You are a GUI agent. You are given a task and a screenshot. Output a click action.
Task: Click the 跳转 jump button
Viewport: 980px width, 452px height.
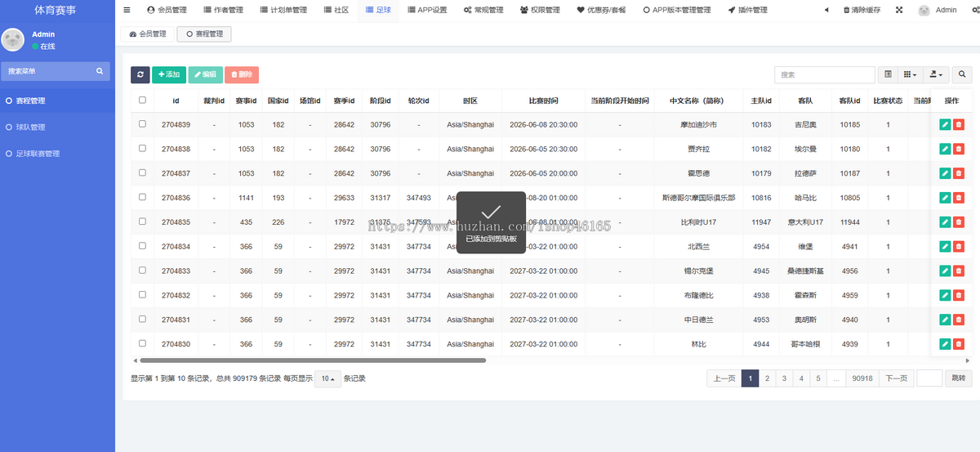957,378
